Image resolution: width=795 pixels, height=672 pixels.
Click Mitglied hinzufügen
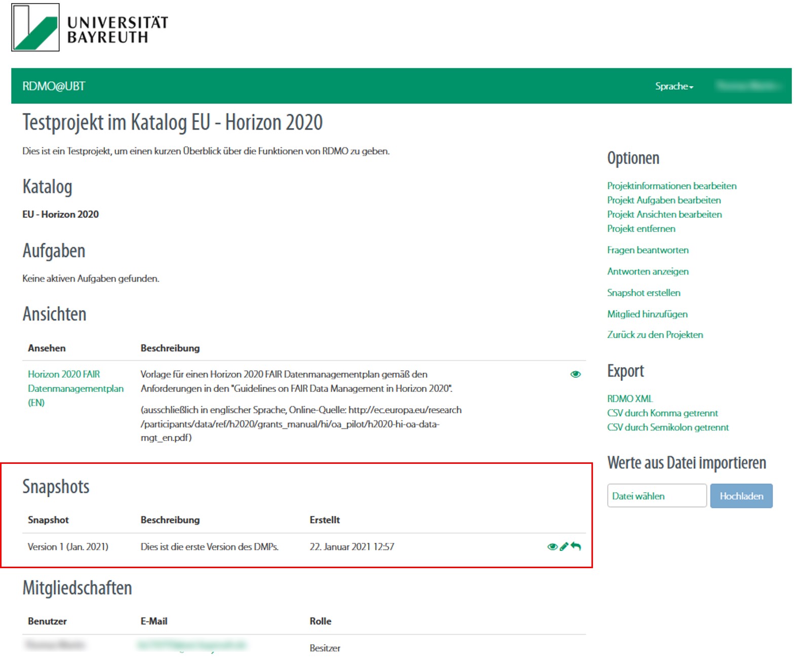coord(647,314)
